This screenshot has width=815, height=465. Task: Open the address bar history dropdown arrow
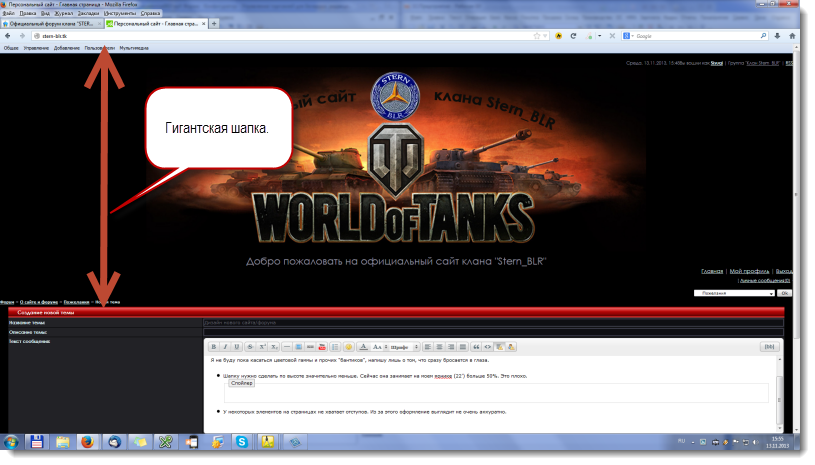click(x=545, y=36)
